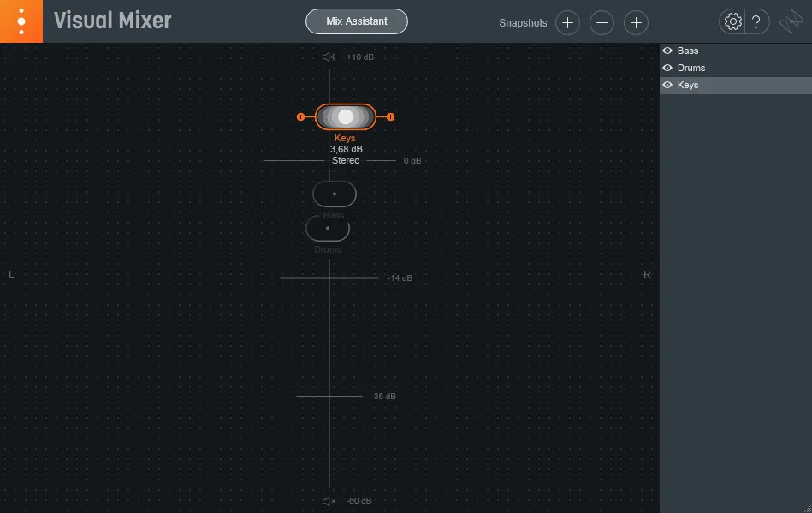Open settings with the gear icon
Screen dimensions: 812x513
[732, 21]
